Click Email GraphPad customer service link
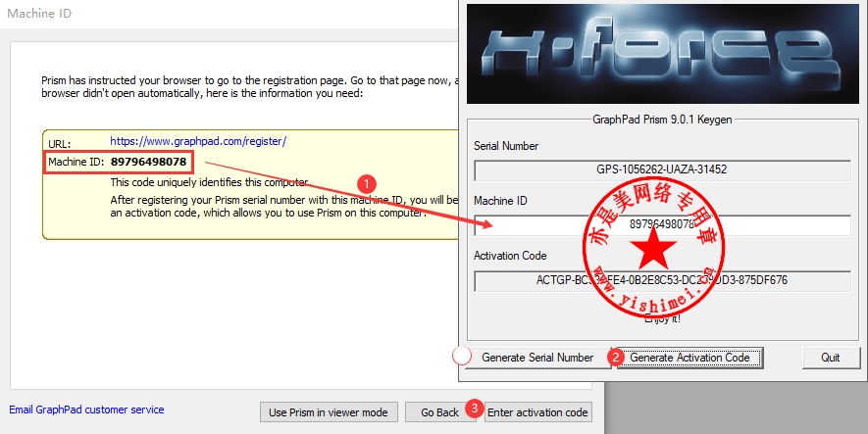This screenshot has width=868, height=434. [x=86, y=410]
